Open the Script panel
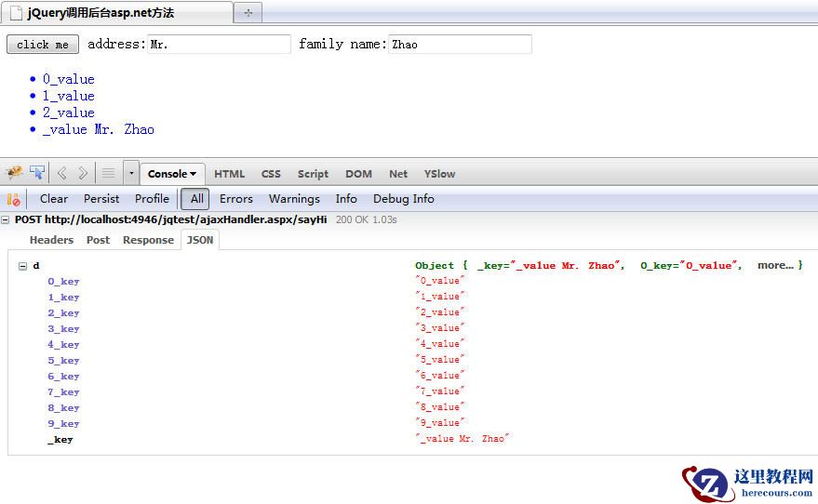The width and height of the screenshot is (818, 504). [x=313, y=174]
